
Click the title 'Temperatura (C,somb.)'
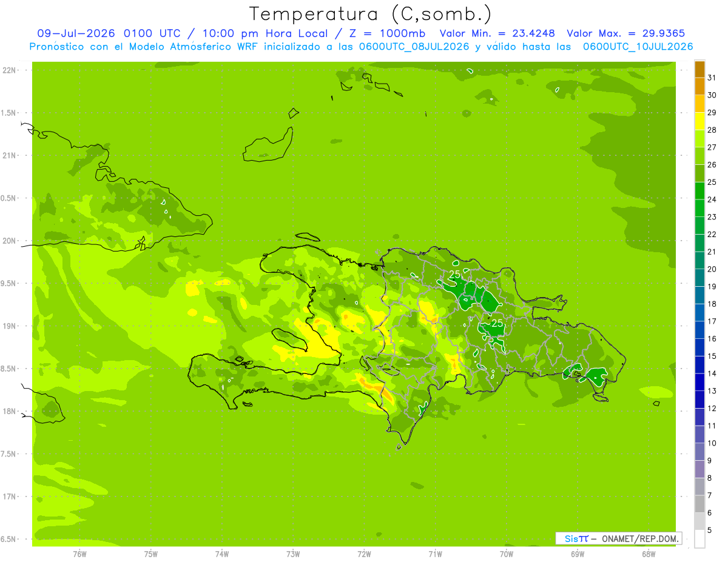tap(369, 14)
